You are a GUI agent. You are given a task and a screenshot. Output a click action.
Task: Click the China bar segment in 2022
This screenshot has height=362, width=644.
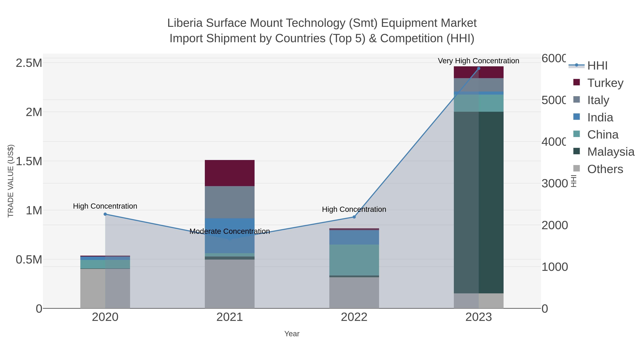pos(354,260)
